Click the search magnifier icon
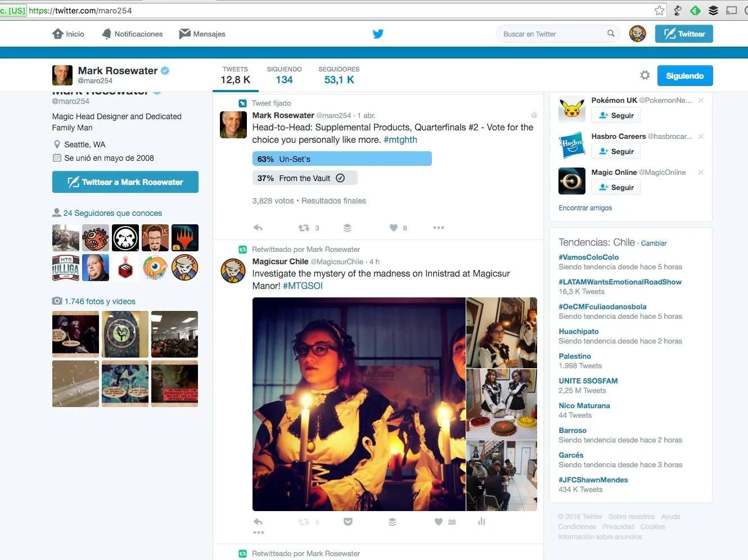 coord(611,34)
